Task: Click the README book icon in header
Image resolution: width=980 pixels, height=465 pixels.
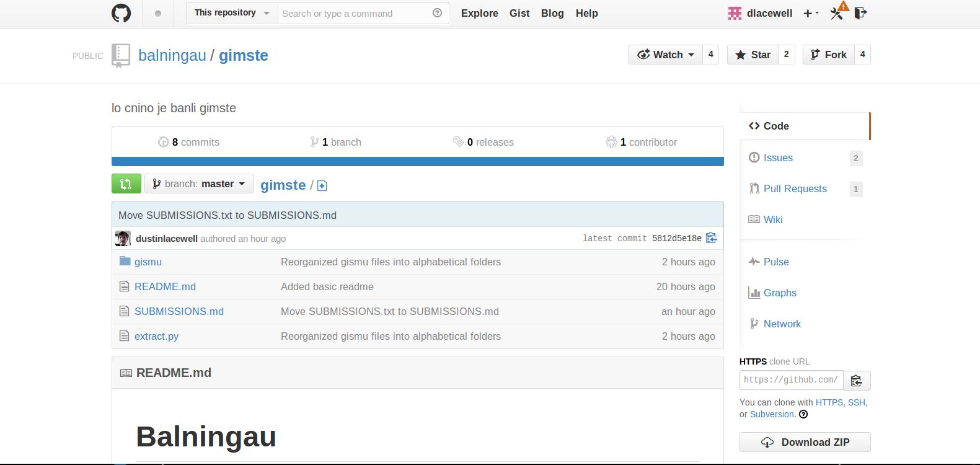Action: point(126,373)
